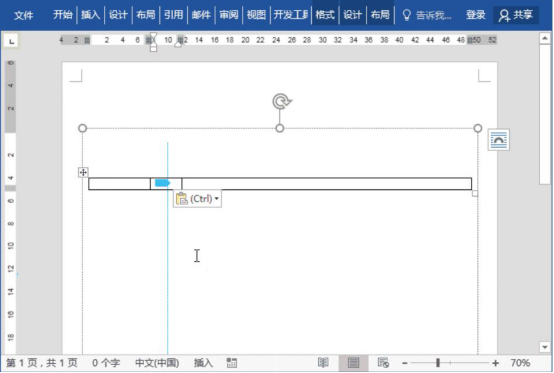Switch to the 审阅 ribbon tab
Viewport: 554px width, 373px height.
coord(228,15)
